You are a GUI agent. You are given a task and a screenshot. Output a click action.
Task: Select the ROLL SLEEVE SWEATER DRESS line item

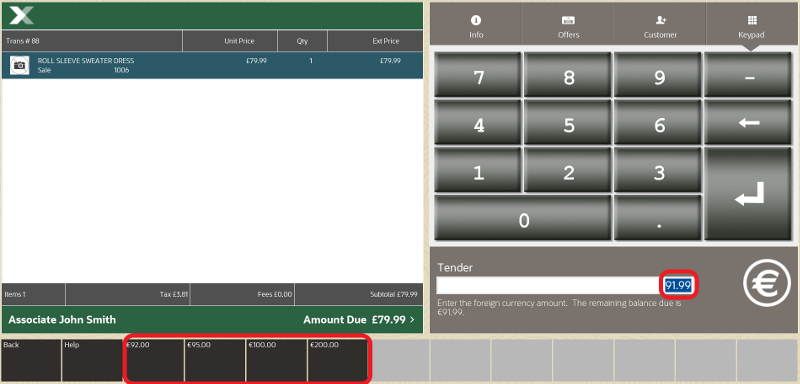(x=212, y=65)
